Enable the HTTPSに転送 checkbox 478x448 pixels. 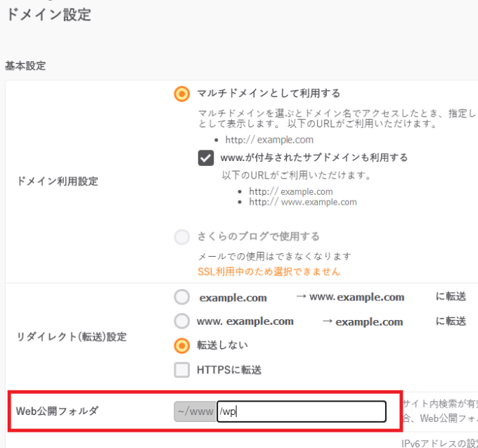(182, 369)
